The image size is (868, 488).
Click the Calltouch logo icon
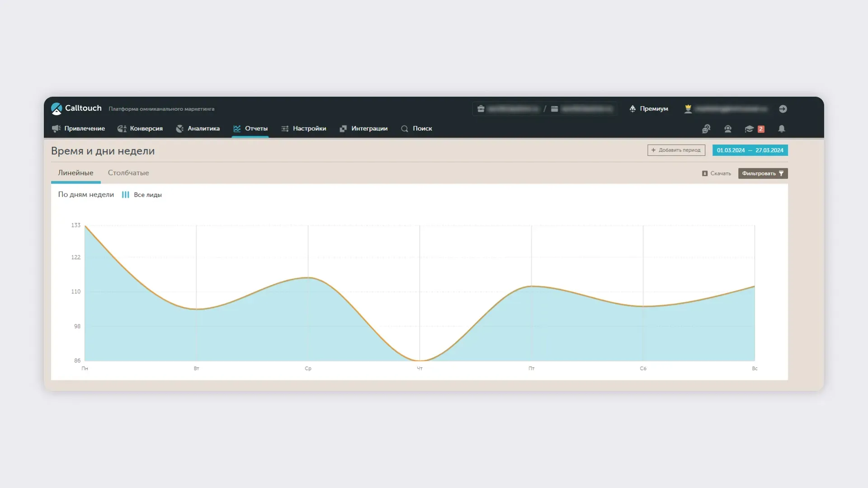[x=57, y=108]
